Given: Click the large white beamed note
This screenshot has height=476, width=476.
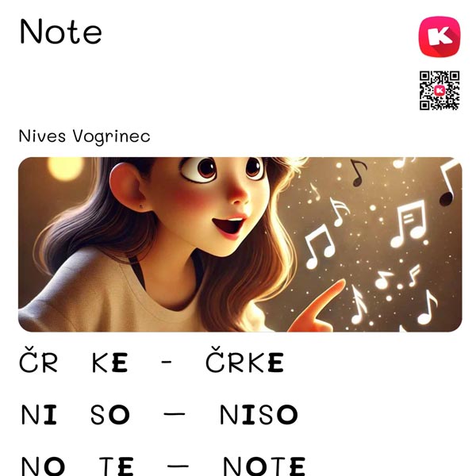Looking at the screenshot, I should click(x=409, y=224).
